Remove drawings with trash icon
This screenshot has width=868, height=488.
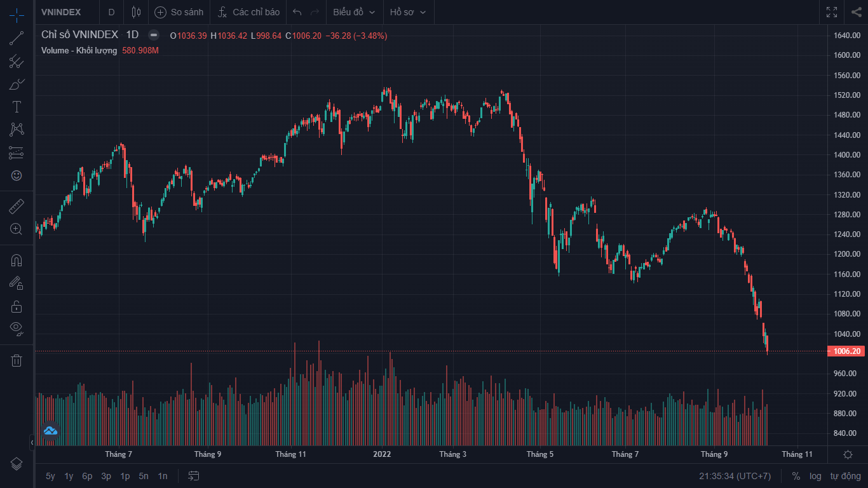pos(17,360)
